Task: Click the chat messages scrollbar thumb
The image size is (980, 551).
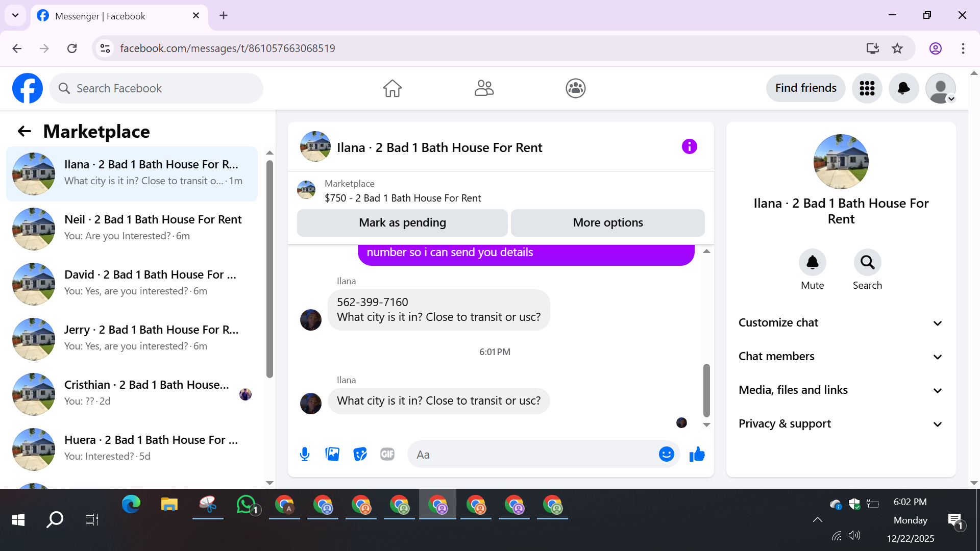Action: (x=706, y=390)
